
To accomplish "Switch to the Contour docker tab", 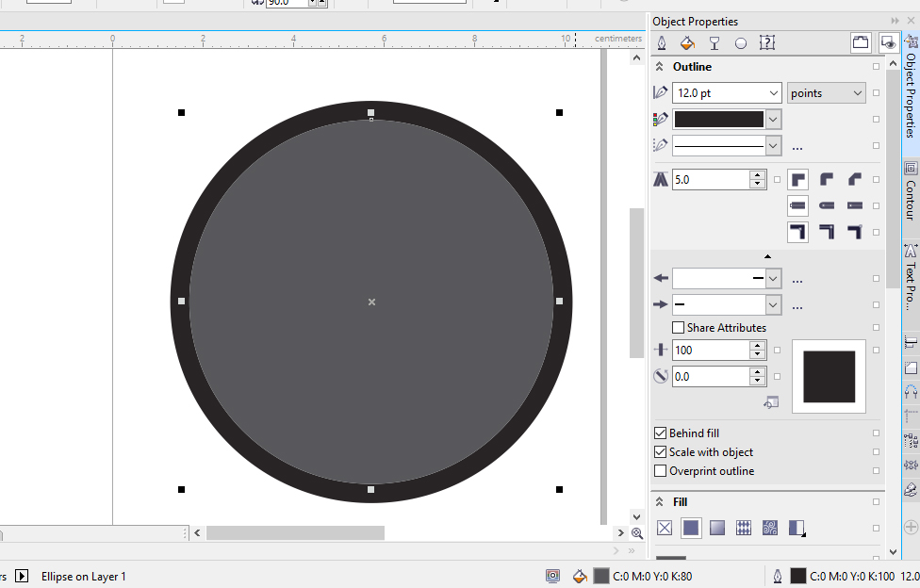I will point(911,190).
